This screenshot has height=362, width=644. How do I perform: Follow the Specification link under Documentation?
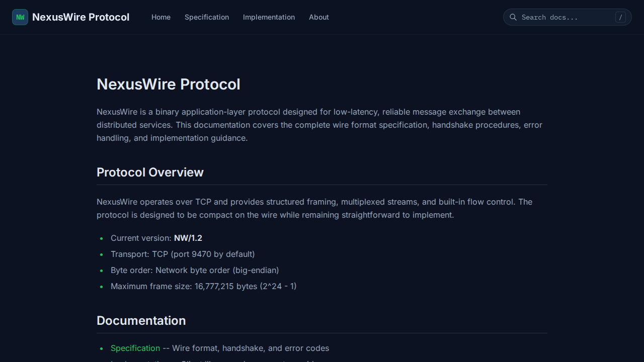pyautogui.click(x=135, y=348)
